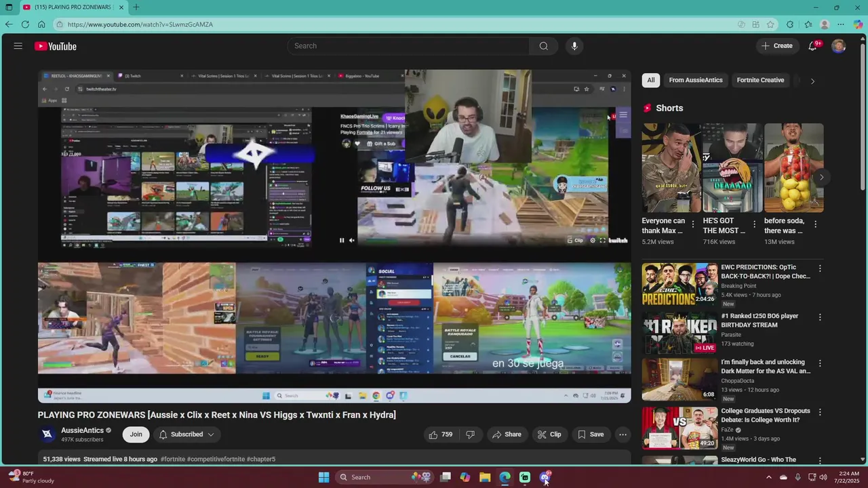Image resolution: width=868 pixels, height=488 pixels.
Task: Click the browser profile icon
Action: 825,24
